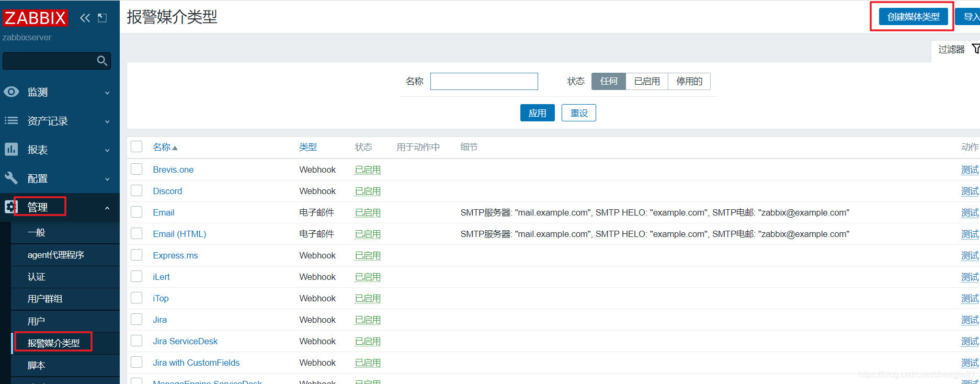This screenshot has height=384, width=980.
Task: Expand the 资产记录 menu chevron
Action: coord(107,121)
